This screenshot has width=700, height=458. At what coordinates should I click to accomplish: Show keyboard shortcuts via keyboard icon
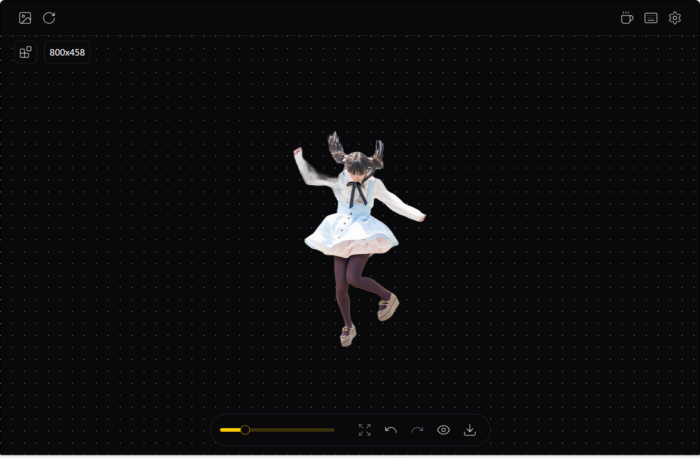[651, 18]
